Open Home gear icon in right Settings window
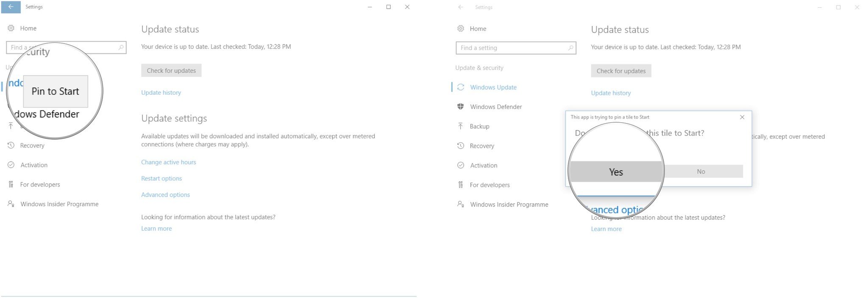868x298 pixels. click(x=461, y=29)
